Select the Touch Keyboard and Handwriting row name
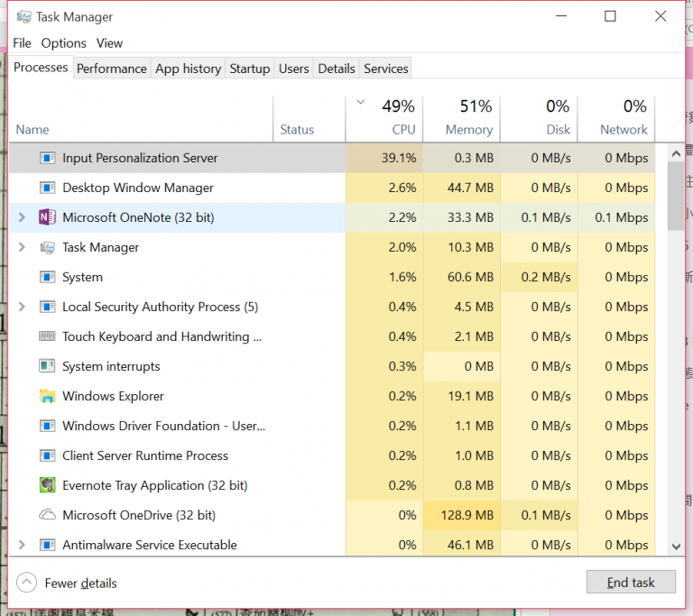 (162, 336)
